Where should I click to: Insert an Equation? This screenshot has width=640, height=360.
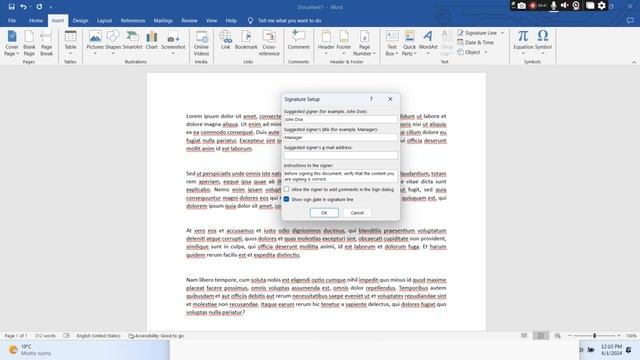coord(523,43)
